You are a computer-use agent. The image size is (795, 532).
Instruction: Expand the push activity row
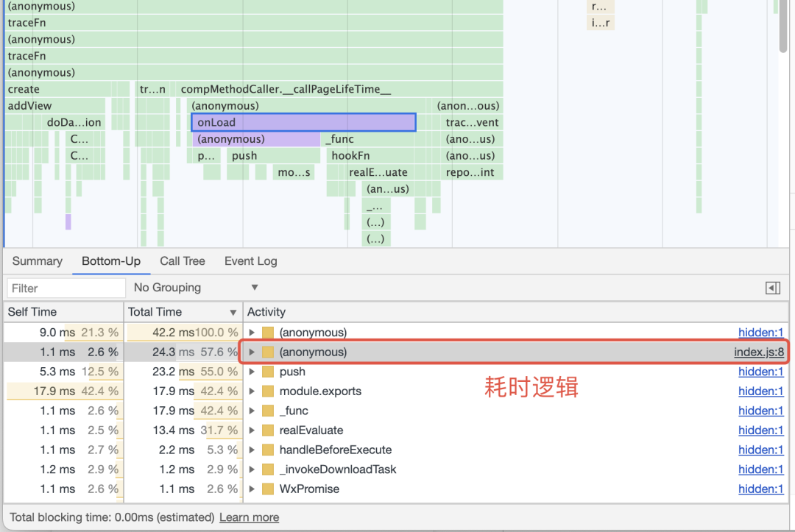tap(252, 372)
